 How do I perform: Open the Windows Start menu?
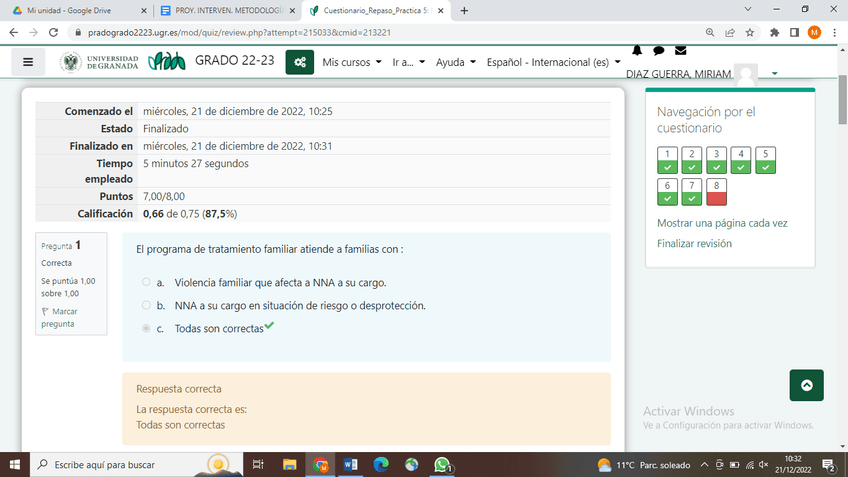[15, 465]
